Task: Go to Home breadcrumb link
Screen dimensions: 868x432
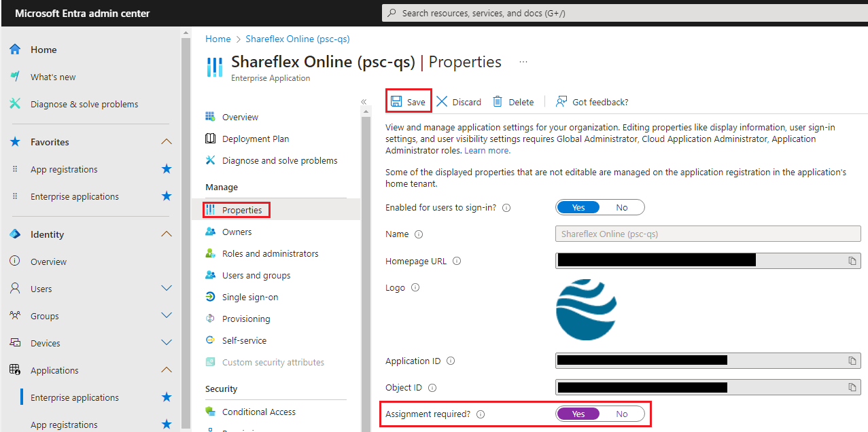Action: pyautogui.click(x=218, y=39)
